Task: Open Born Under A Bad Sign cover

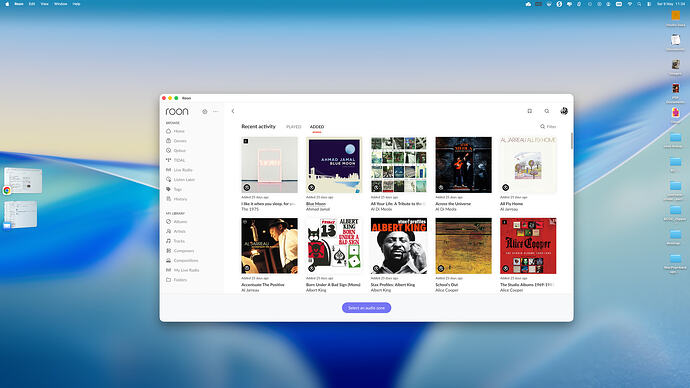Action: point(334,245)
